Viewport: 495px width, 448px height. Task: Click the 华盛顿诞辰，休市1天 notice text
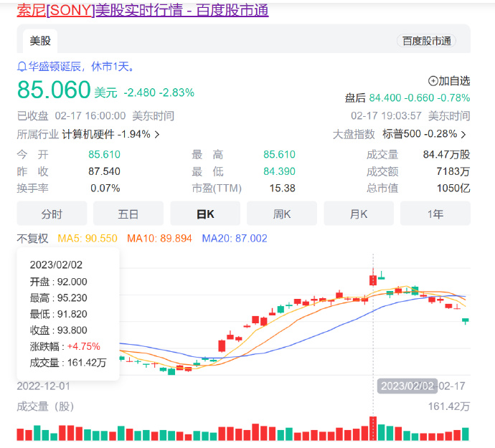click(x=81, y=67)
